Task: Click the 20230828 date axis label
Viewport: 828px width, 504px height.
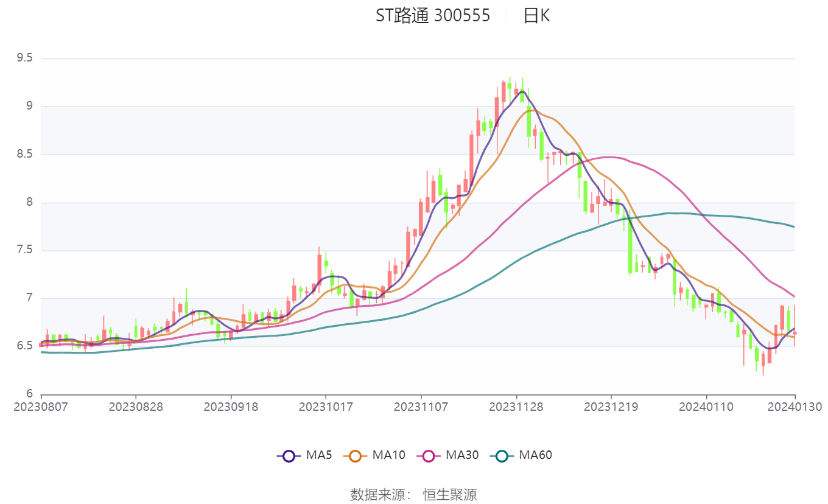Action: coord(136,407)
